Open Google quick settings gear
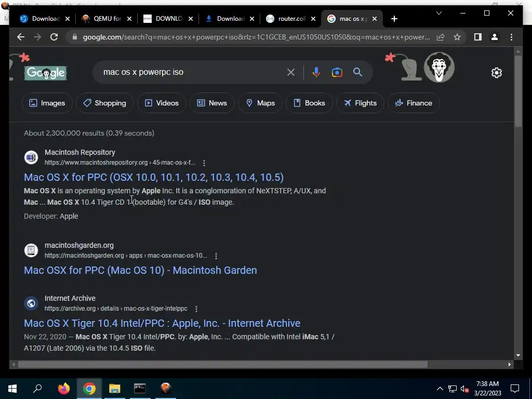The image size is (532, 399). [x=496, y=73]
